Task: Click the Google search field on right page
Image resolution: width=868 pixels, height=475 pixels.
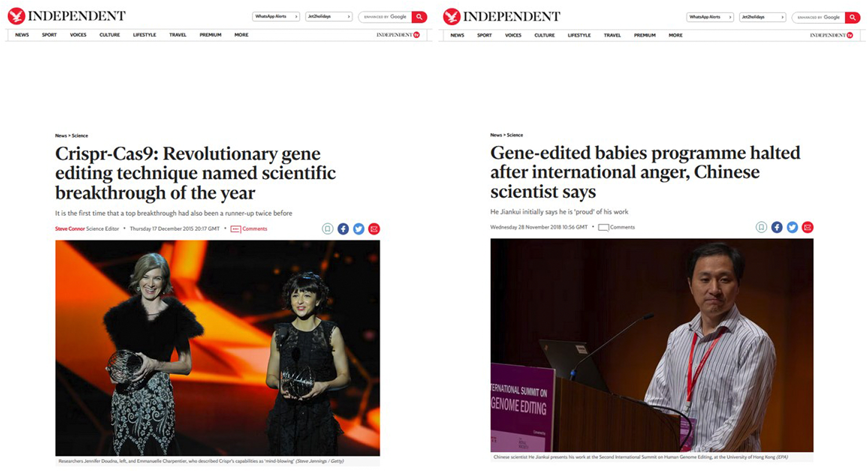Action: 818,17
